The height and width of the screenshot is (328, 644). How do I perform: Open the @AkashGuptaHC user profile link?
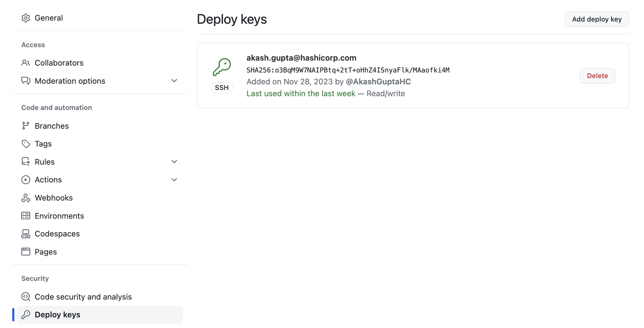[378, 82]
